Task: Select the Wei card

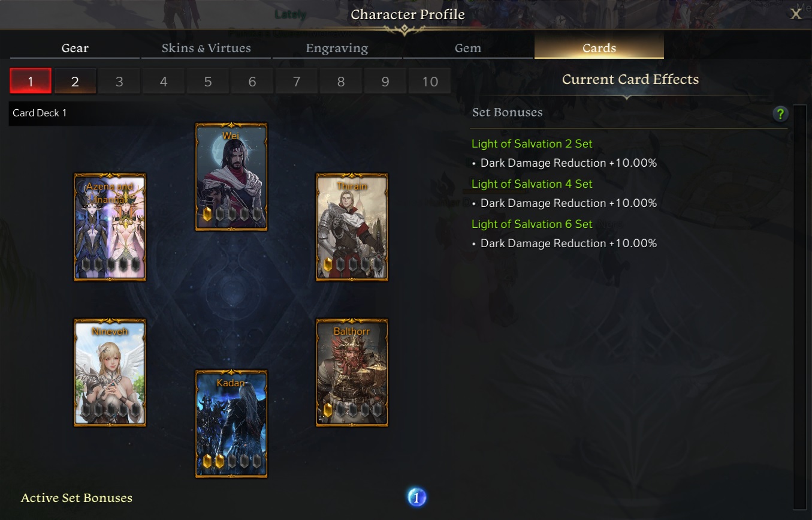Action: tap(231, 177)
